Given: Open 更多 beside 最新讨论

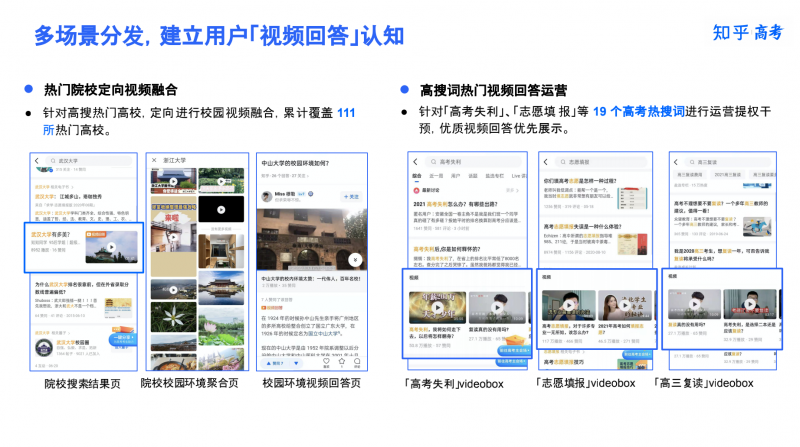Looking at the screenshot, I should point(512,190).
